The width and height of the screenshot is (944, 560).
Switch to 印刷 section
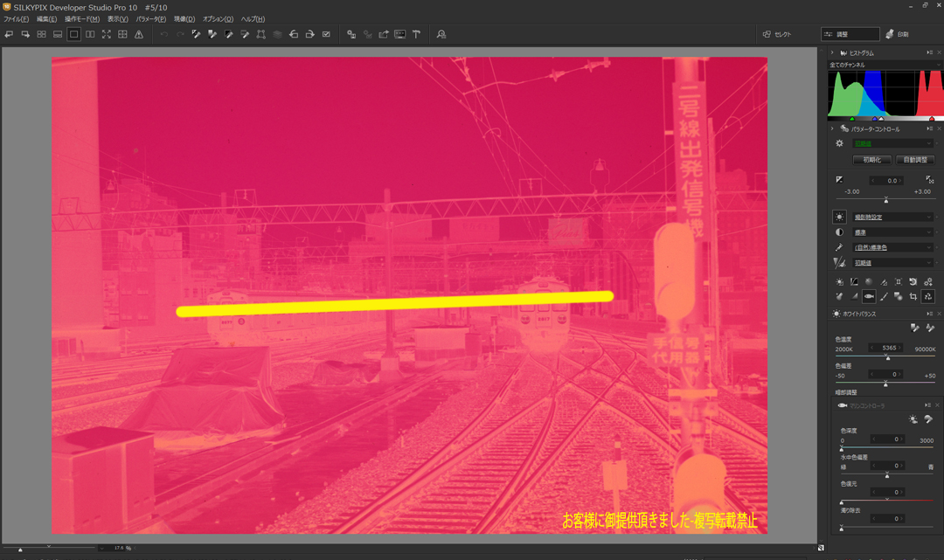897,34
